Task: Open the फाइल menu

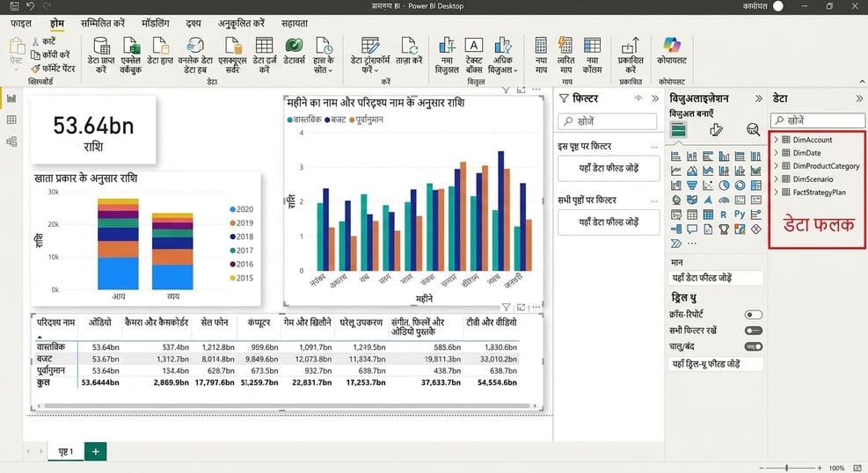Action: (21, 23)
